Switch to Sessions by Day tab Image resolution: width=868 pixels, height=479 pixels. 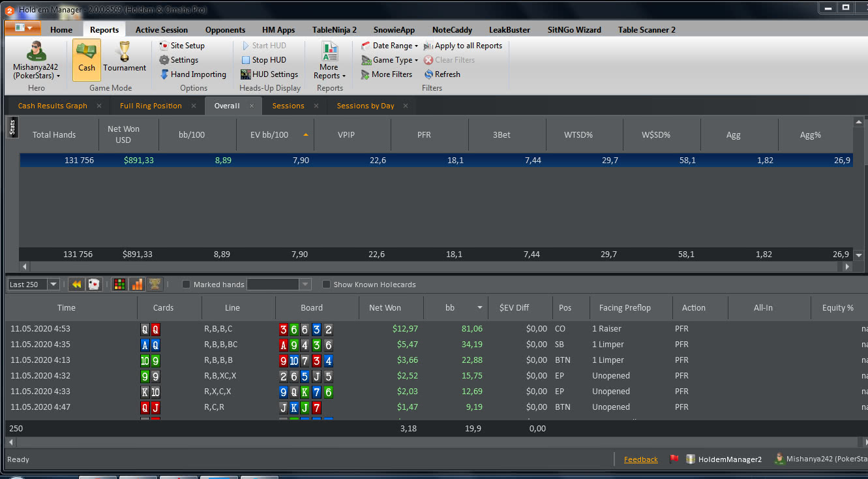tap(365, 106)
